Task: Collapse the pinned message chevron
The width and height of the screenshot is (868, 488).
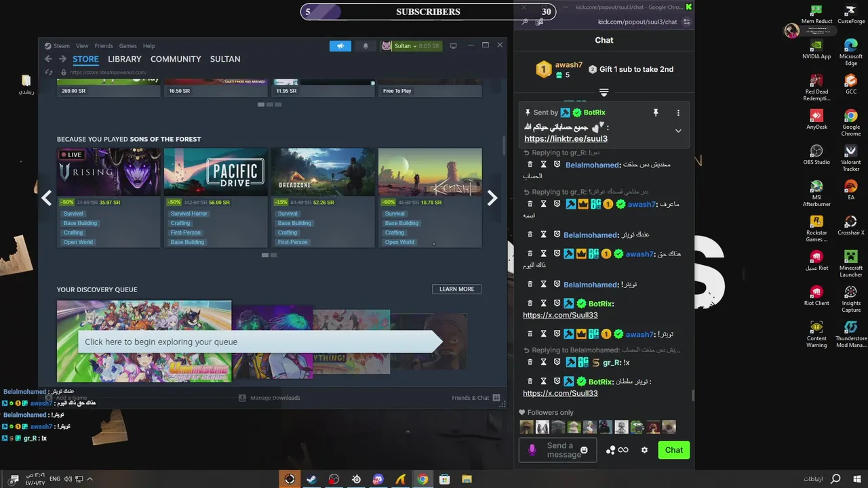Action: [678, 131]
